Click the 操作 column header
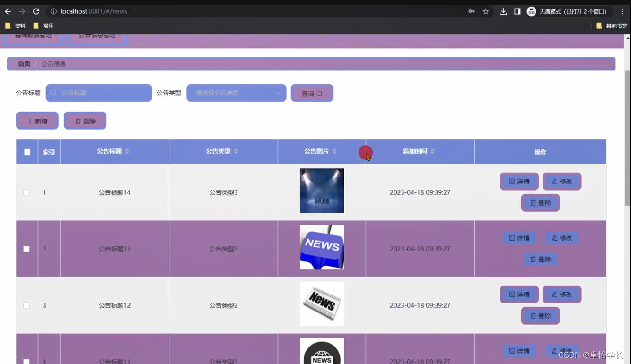The width and height of the screenshot is (631, 364). click(x=540, y=152)
